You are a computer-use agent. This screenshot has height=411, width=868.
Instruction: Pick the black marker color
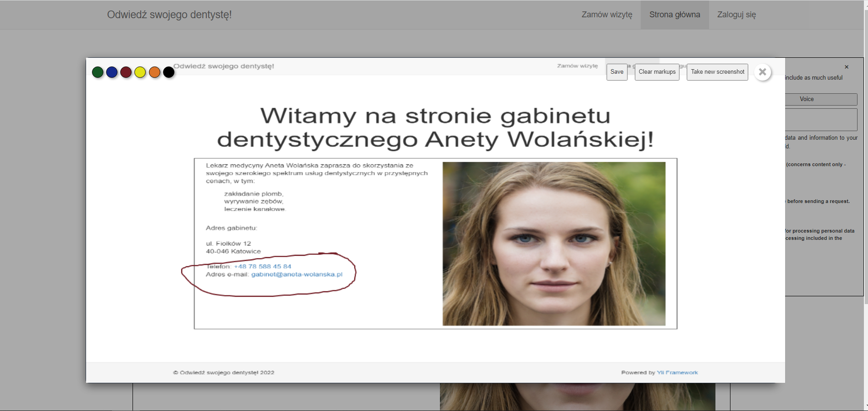tap(168, 72)
